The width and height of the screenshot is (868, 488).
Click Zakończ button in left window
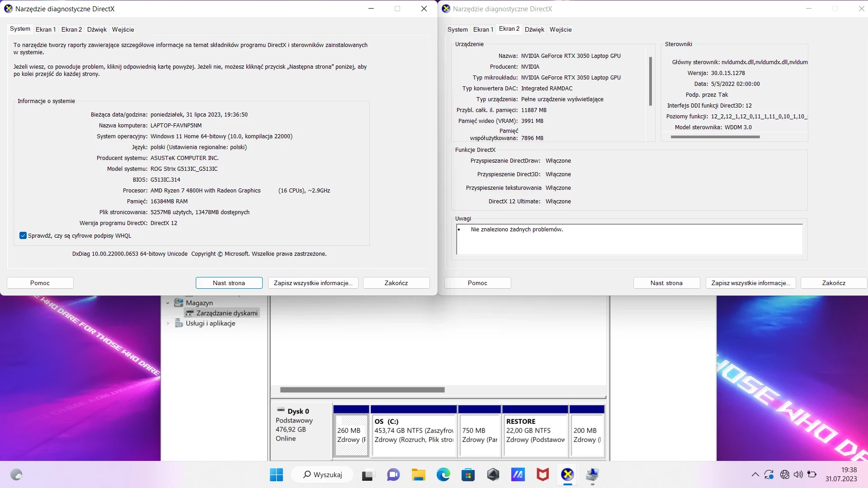coord(396,283)
